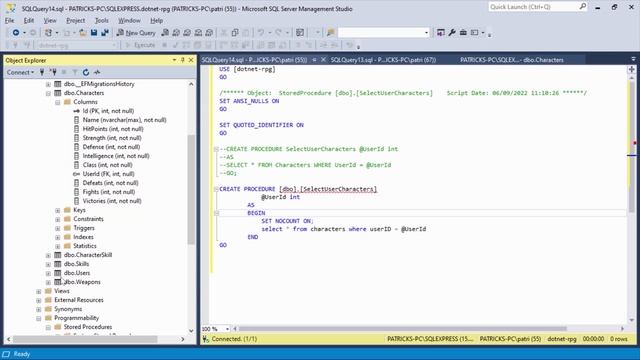Select the Name (nvarchar(max), not null) column
The height and width of the screenshot is (360, 640).
pyautogui.click(x=124, y=120)
